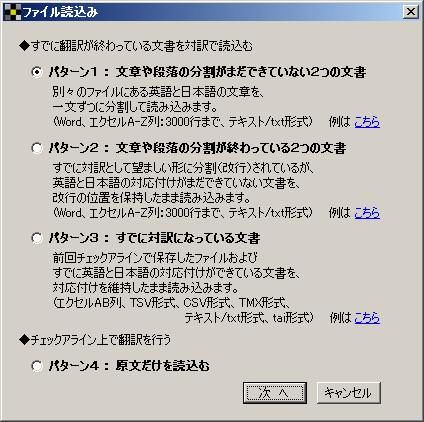Select the パターン2 radio button
The width and height of the screenshot is (424, 422).
coord(37,148)
